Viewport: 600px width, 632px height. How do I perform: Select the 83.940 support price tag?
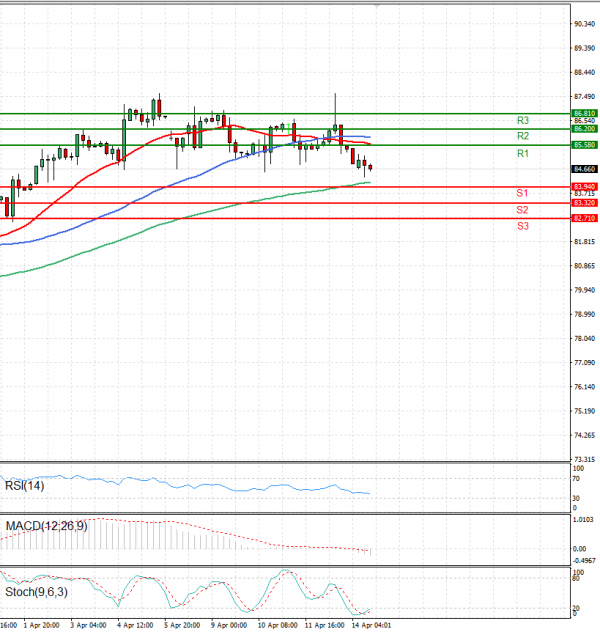coord(584,187)
